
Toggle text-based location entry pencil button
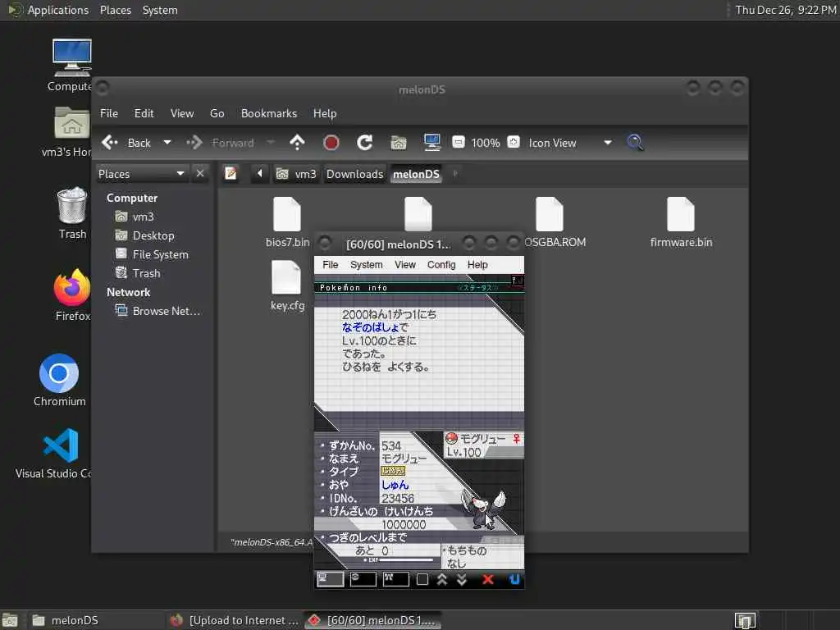[x=231, y=174]
